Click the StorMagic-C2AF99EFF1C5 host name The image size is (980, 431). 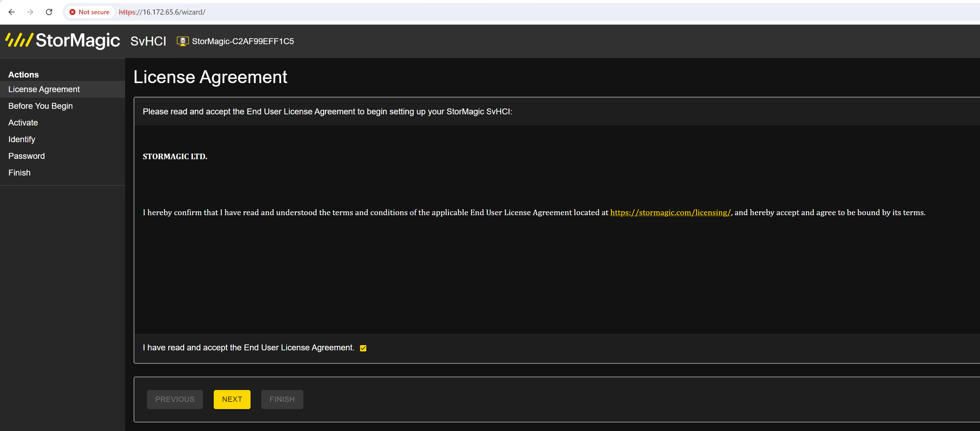click(x=243, y=41)
